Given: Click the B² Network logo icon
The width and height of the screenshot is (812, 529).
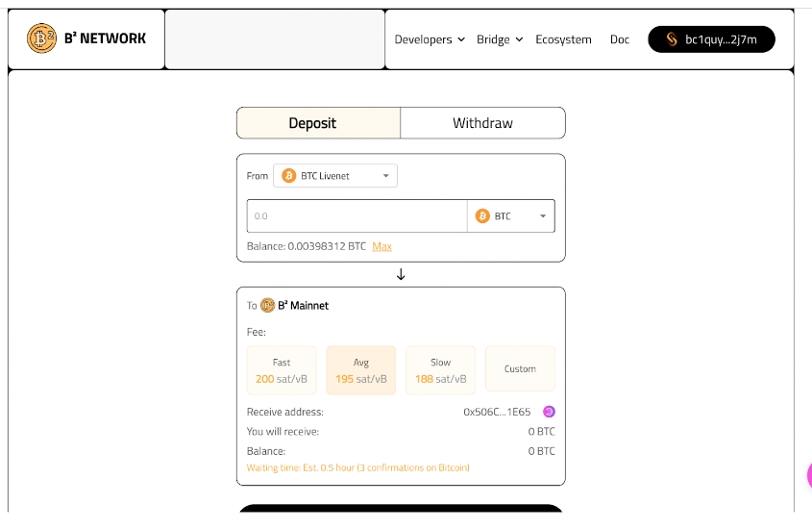Looking at the screenshot, I should click(42, 38).
